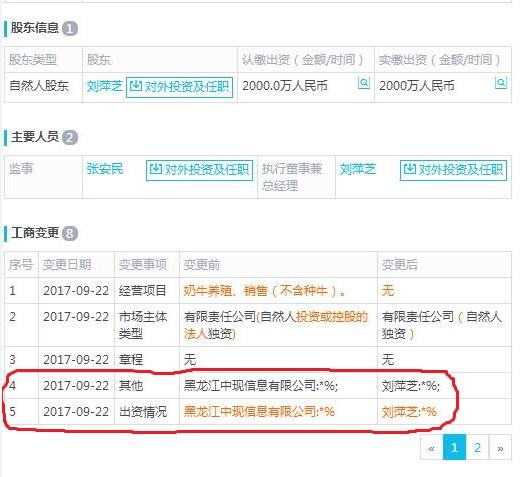
Task: Go to page 2 of 工商变更
Action: click(x=477, y=447)
